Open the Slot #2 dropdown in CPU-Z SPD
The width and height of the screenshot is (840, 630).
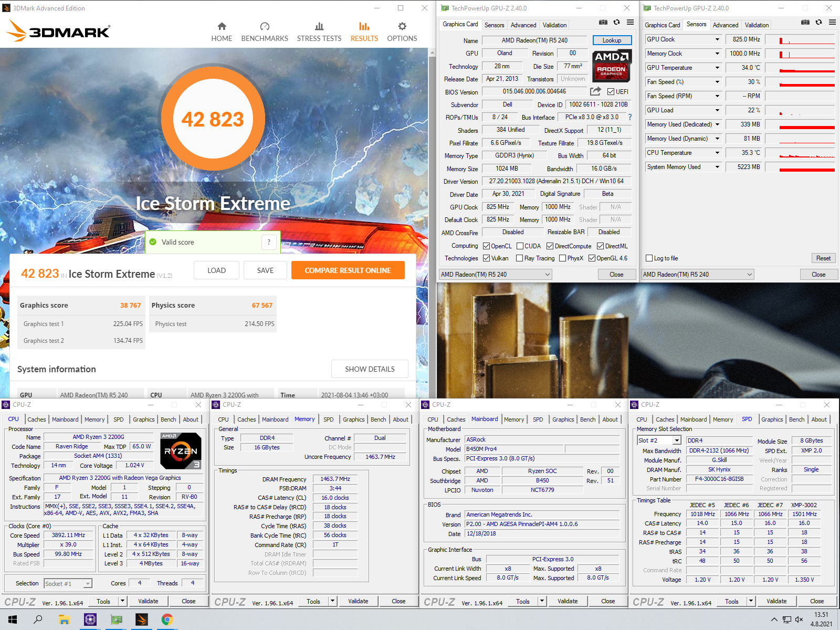point(677,440)
